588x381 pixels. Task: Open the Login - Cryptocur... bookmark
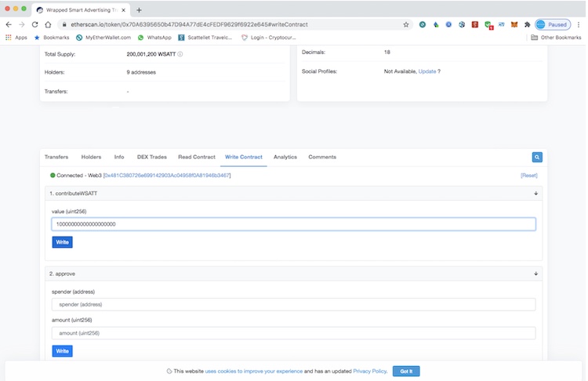point(268,38)
